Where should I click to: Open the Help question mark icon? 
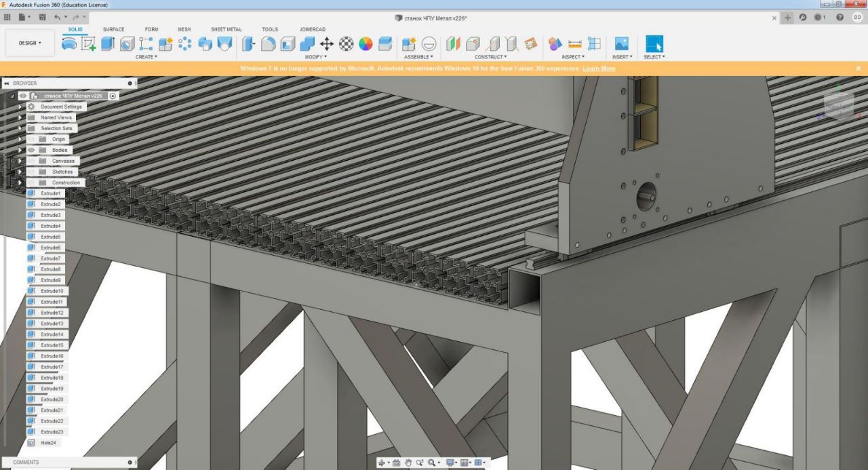(x=840, y=17)
